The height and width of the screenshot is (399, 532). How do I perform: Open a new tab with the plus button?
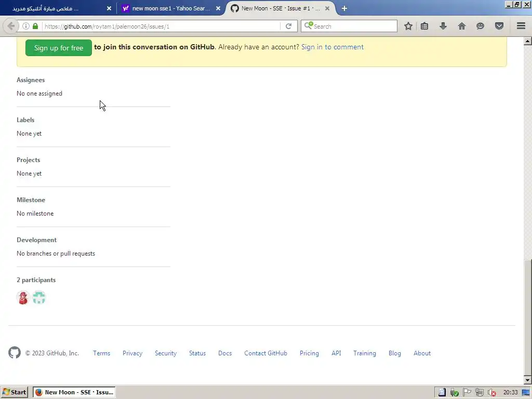[344, 8]
